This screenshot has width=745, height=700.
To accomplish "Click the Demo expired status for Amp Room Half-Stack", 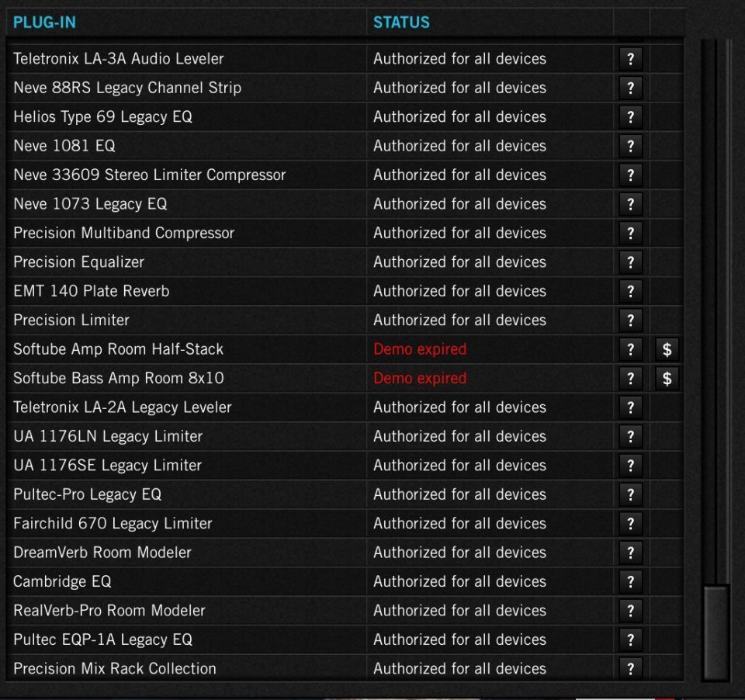I will coord(420,349).
